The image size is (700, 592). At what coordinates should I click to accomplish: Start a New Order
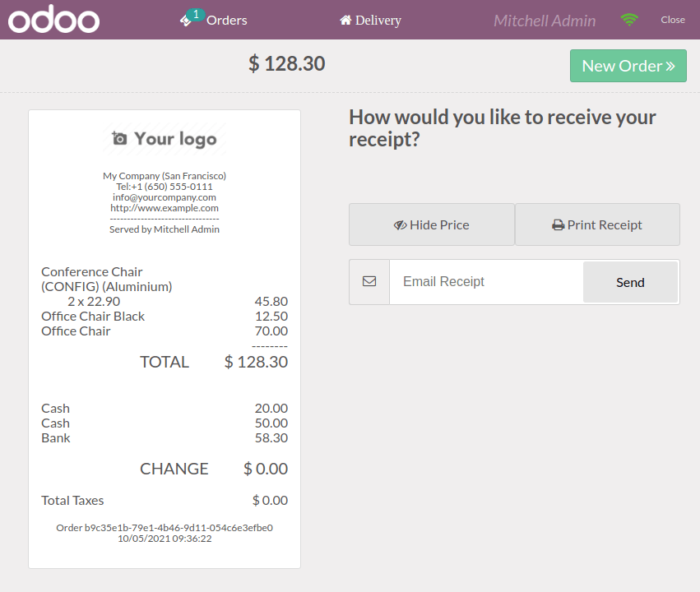[x=628, y=66]
